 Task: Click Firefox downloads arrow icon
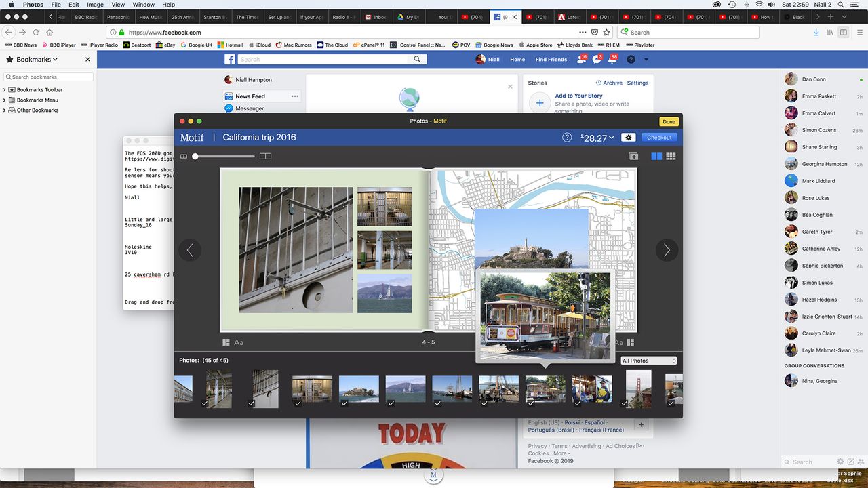coord(816,32)
